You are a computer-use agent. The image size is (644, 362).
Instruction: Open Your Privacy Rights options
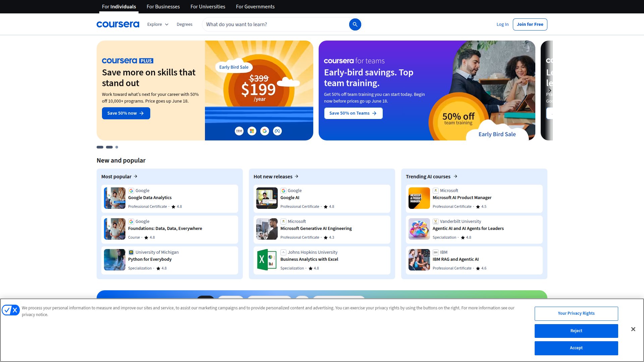tap(576, 313)
